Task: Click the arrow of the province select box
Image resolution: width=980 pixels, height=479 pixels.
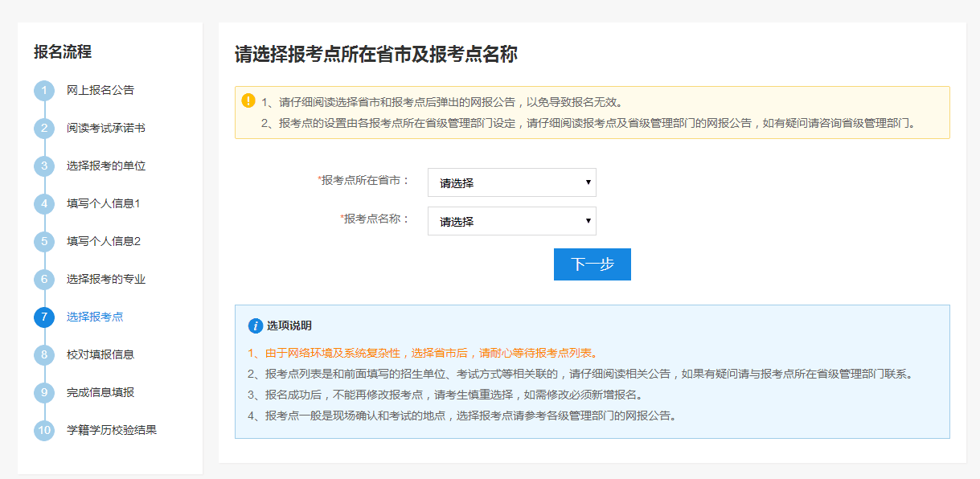Action: click(588, 182)
